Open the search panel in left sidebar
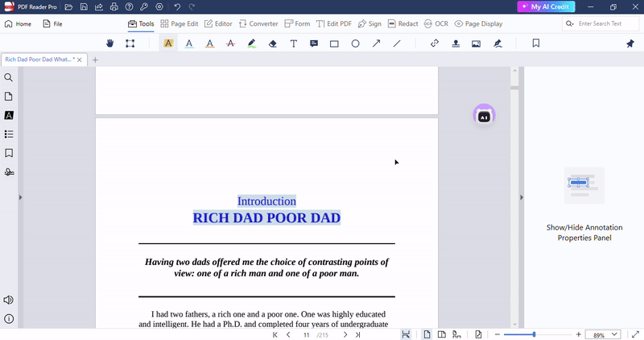Viewport: 644px width, 340px height. click(8, 77)
